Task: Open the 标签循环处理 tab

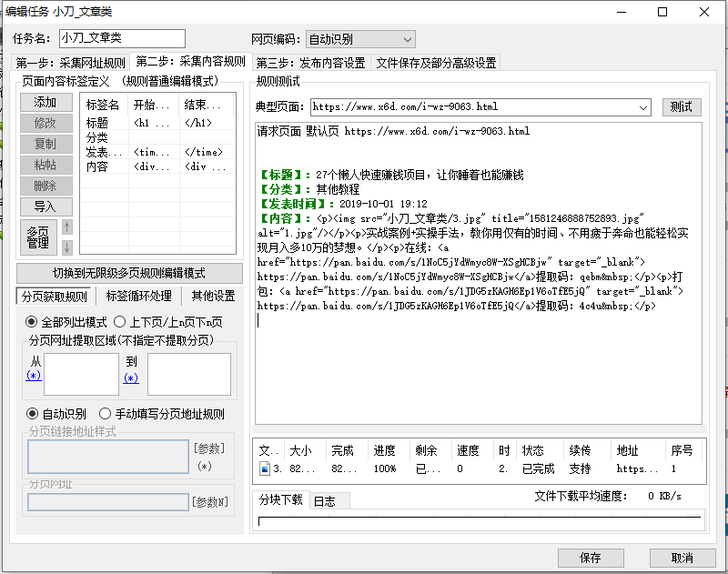Action: pyautogui.click(x=137, y=297)
